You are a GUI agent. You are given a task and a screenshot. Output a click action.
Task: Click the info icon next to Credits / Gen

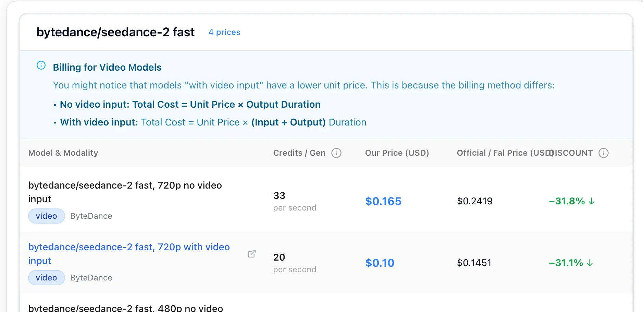coord(336,153)
